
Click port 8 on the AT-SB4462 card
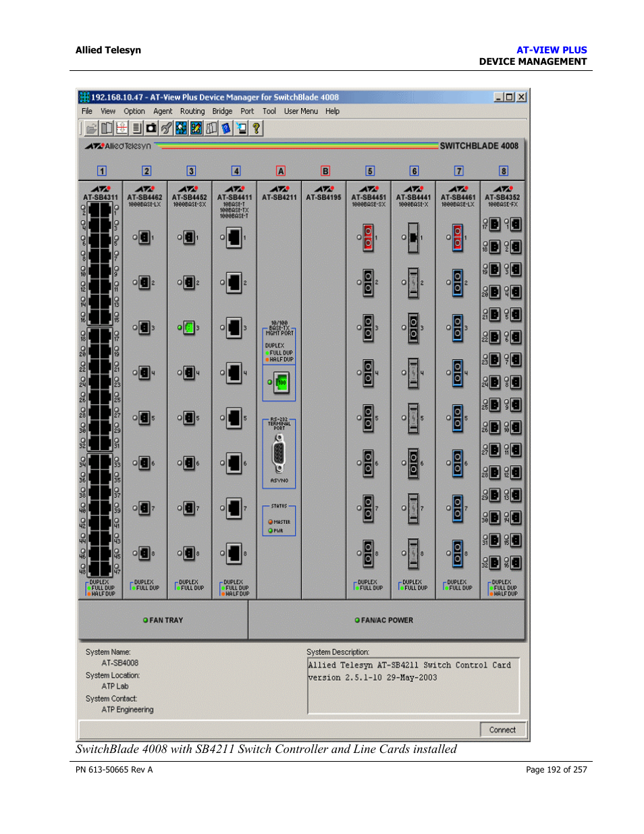(144, 553)
